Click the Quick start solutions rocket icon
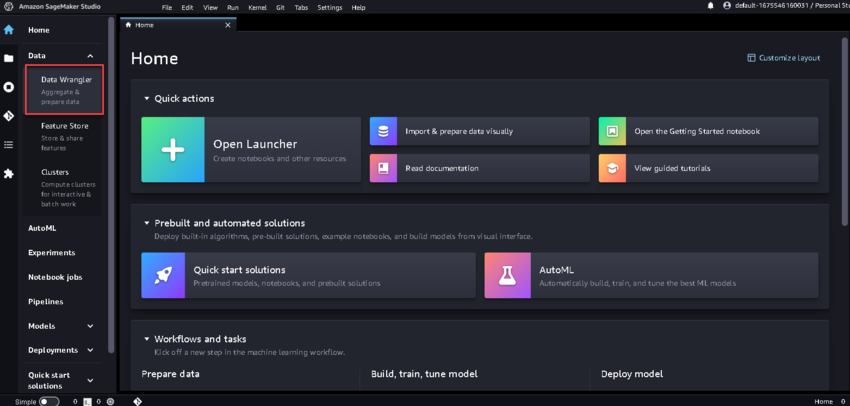The height and width of the screenshot is (406, 850). tap(163, 275)
